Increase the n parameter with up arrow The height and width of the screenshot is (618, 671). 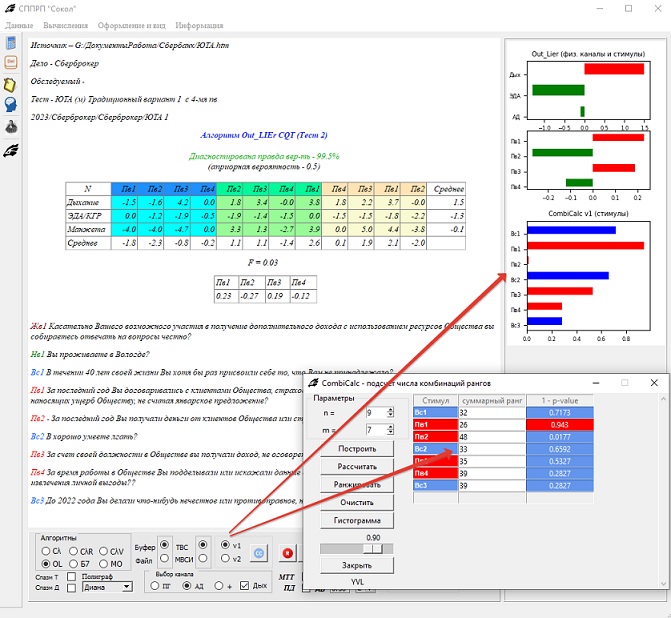[x=390, y=410]
